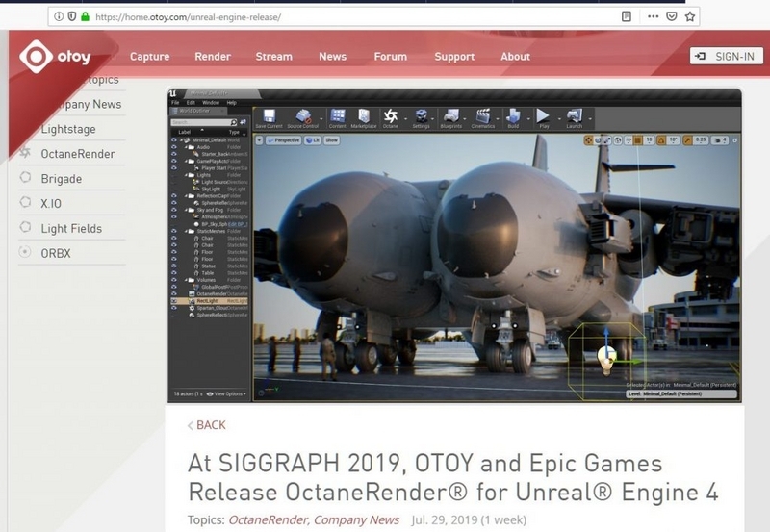
Task: Select the scale gizmo mode icon
Action: (607, 140)
